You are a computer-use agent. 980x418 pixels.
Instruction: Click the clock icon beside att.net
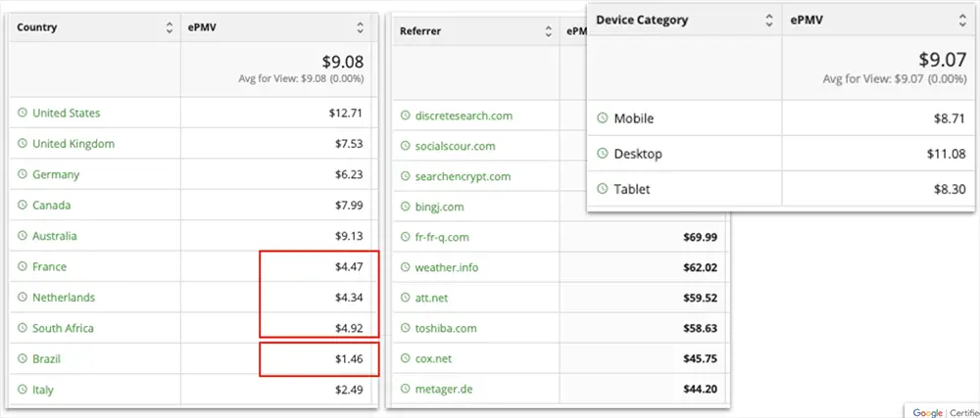tap(405, 299)
